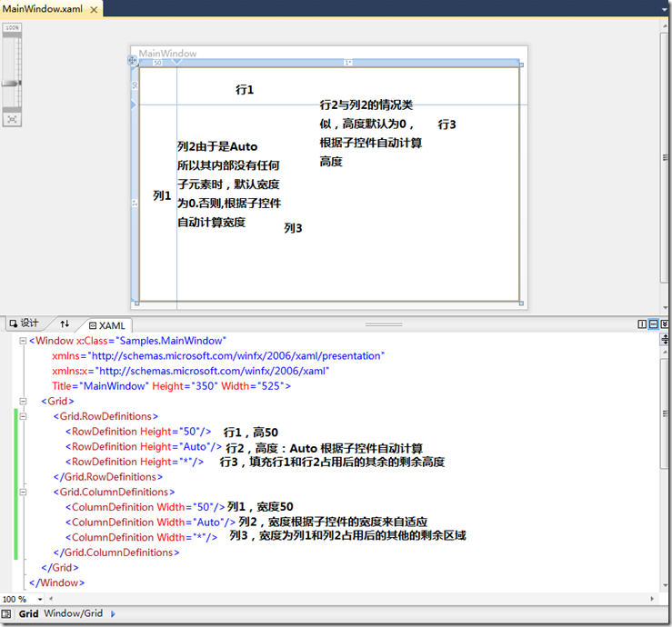Click the fit-all button under designer zoom slider
This screenshot has width=672, height=627.
[12, 119]
